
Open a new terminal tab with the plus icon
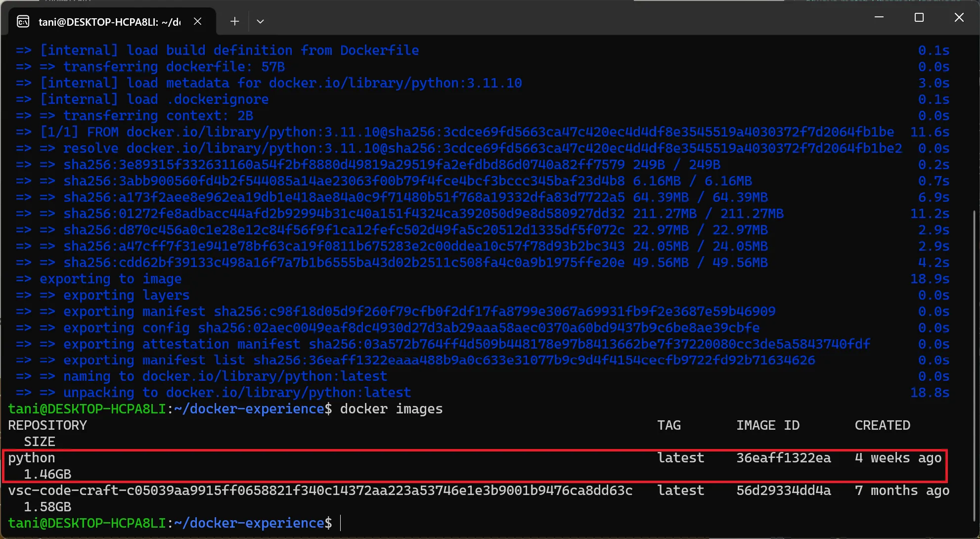(x=234, y=21)
